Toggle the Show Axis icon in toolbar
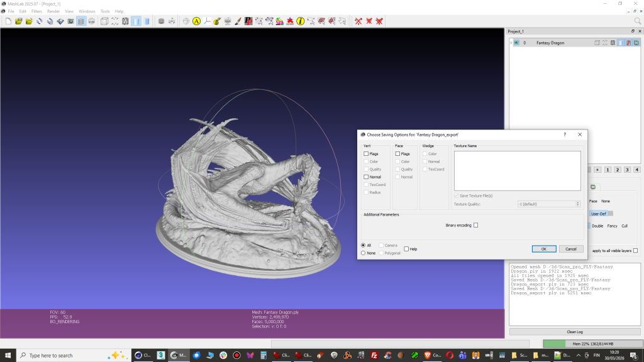 pos(206,21)
